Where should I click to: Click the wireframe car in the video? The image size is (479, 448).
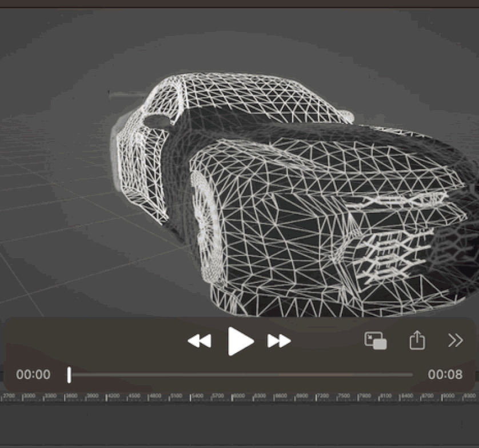pyautogui.click(x=293, y=195)
